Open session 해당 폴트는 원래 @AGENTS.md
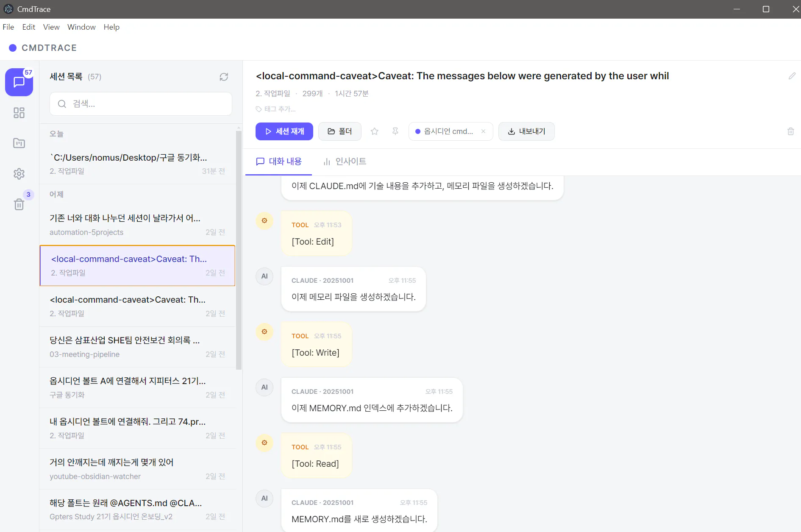Screen dimensions: 801x532 (137, 510)
